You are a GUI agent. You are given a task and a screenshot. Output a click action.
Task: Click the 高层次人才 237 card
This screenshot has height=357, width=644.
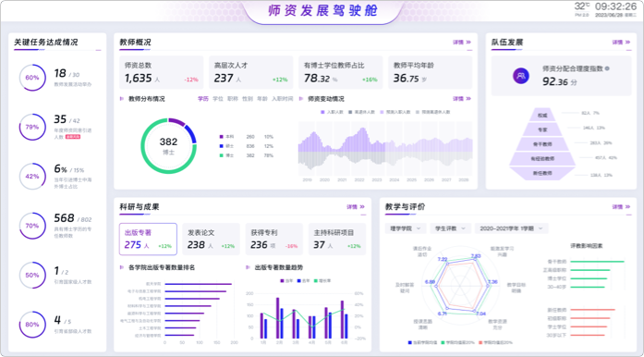[x=251, y=72]
